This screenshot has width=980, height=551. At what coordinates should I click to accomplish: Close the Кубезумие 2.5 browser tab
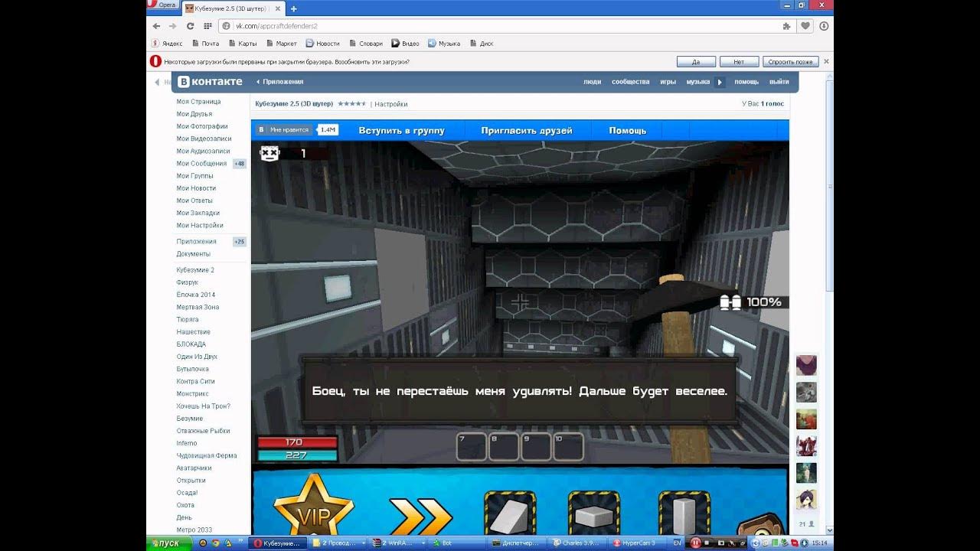(x=279, y=8)
